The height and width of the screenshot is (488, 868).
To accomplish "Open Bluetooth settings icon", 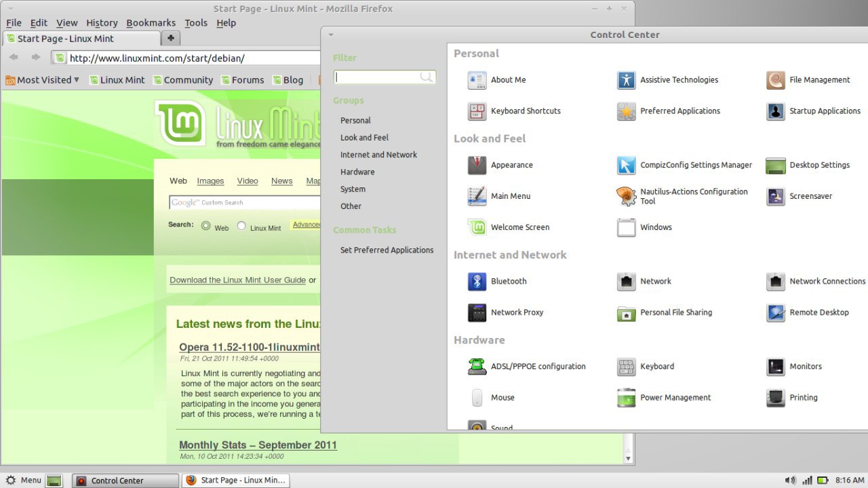I will click(477, 281).
